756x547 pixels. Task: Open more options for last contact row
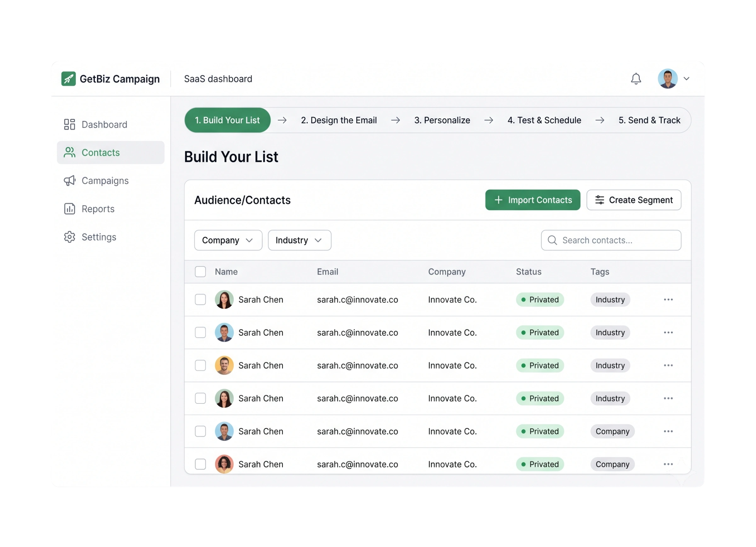[x=668, y=464]
